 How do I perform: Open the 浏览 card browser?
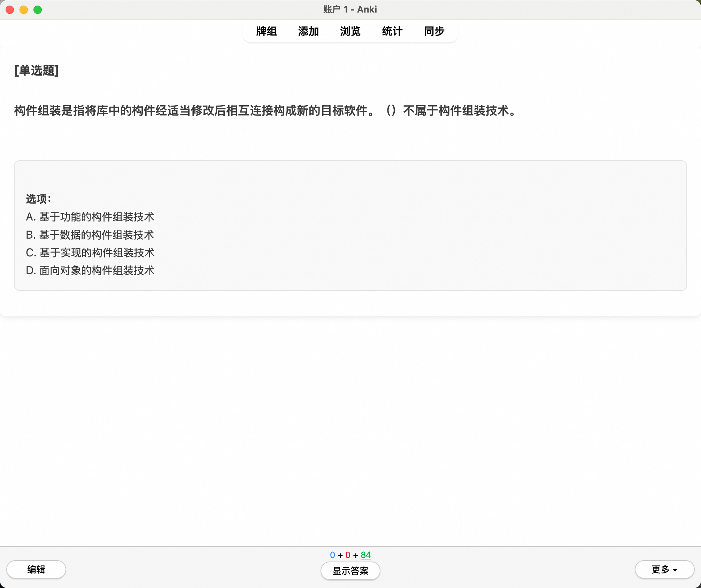350,31
